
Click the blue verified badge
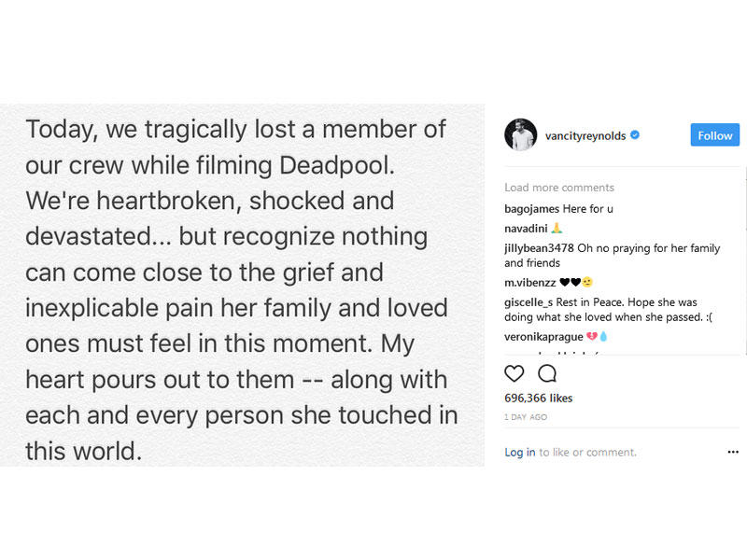click(635, 135)
